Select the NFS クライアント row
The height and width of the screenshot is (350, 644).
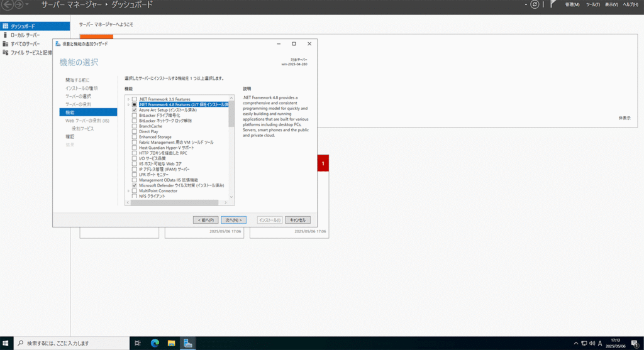pos(152,196)
